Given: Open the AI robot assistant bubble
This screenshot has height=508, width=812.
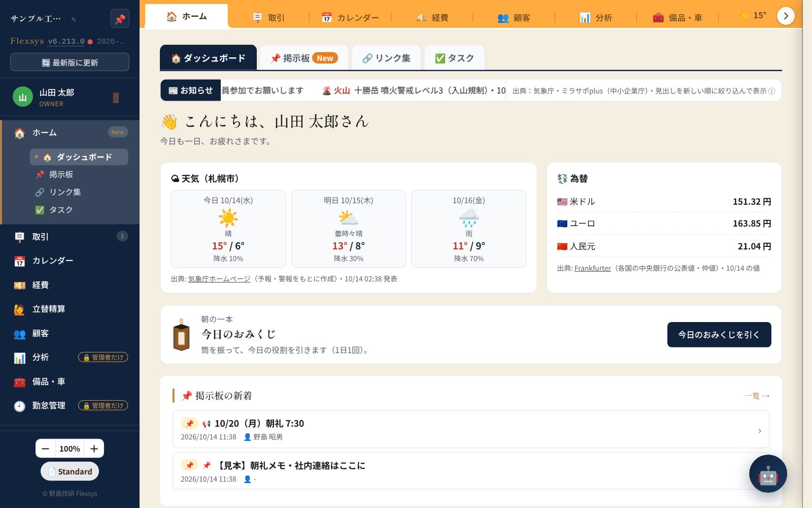Looking at the screenshot, I should click(768, 473).
